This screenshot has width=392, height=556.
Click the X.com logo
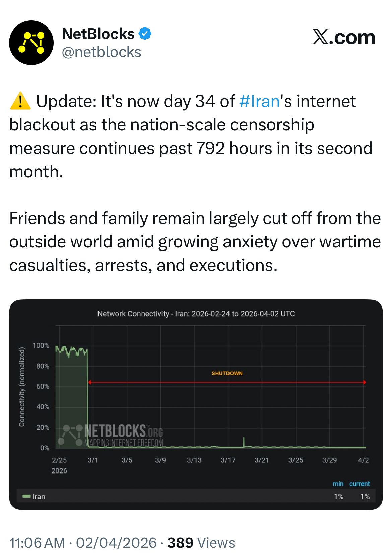click(343, 37)
